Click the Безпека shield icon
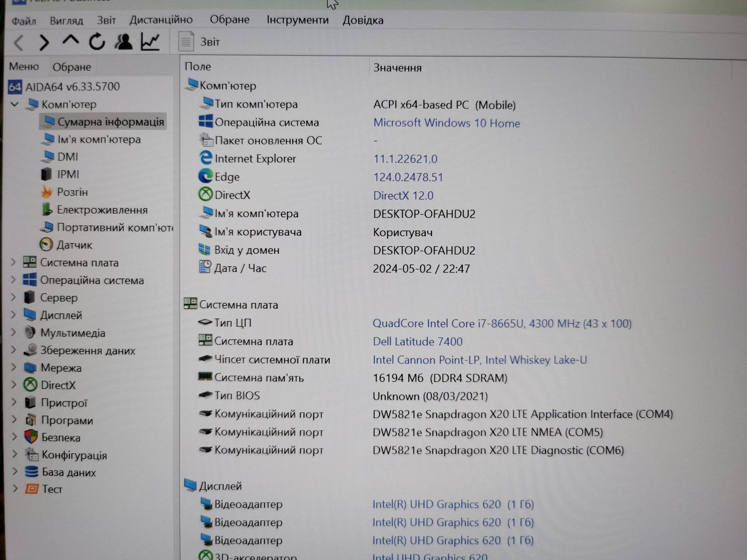747x560 pixels. pyautogui.click(x=31, y=437)
